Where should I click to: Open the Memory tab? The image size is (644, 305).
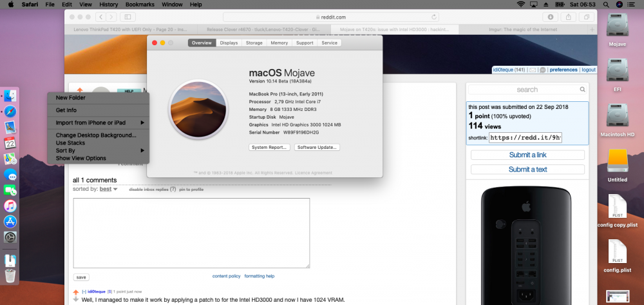point(279,43)
